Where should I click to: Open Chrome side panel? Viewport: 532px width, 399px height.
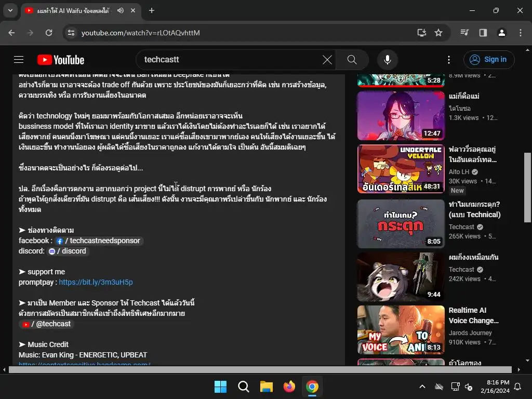(x=483, y=33)
